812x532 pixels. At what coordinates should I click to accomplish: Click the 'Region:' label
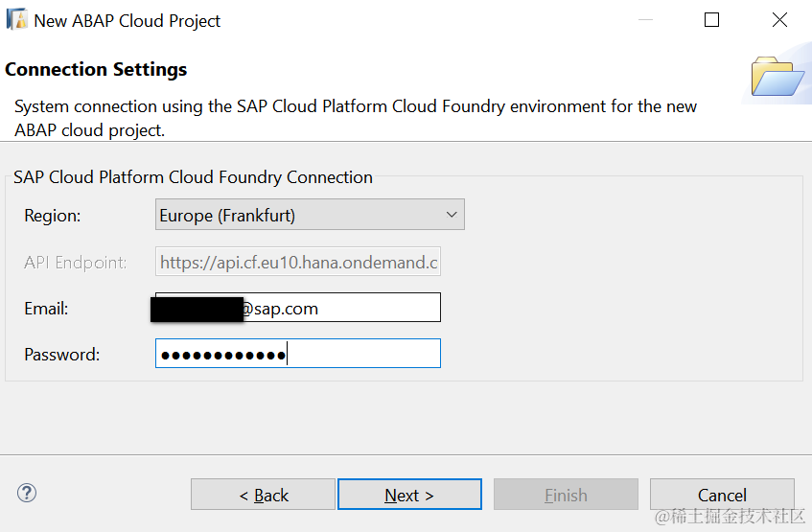pyautogui.click(x=53, y=216)
